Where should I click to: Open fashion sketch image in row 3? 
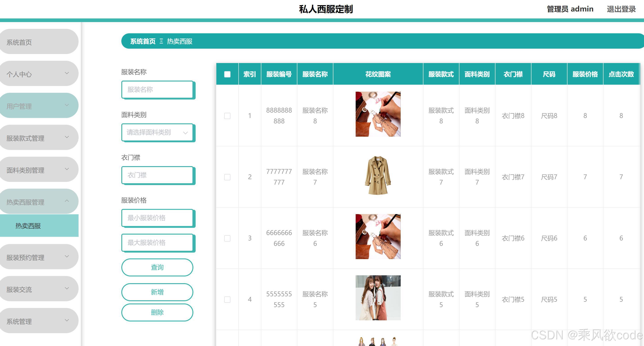coord(378,237)
